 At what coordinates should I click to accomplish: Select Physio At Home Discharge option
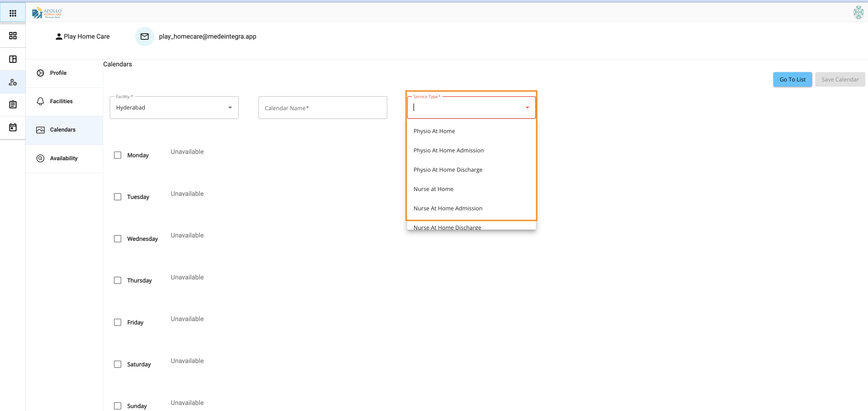point(448,170)
